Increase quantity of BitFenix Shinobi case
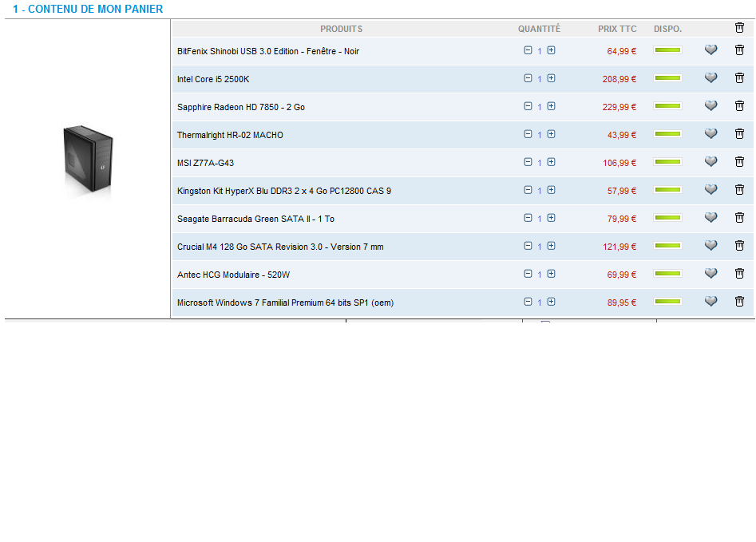The width and height of the screenshot is (756, 542). coord(551,50)
